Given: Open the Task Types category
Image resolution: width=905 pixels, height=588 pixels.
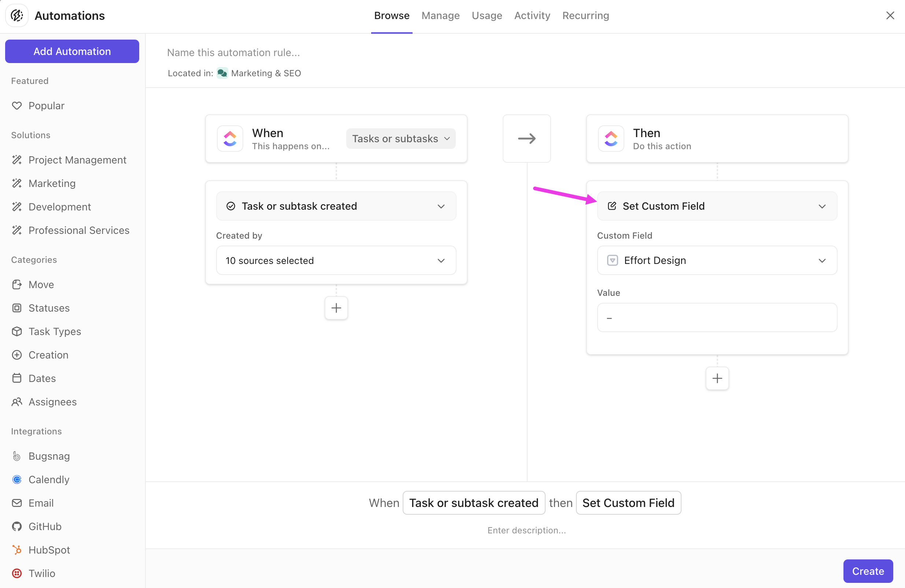Looking at the screenshot, I should [x=54, y=331].
